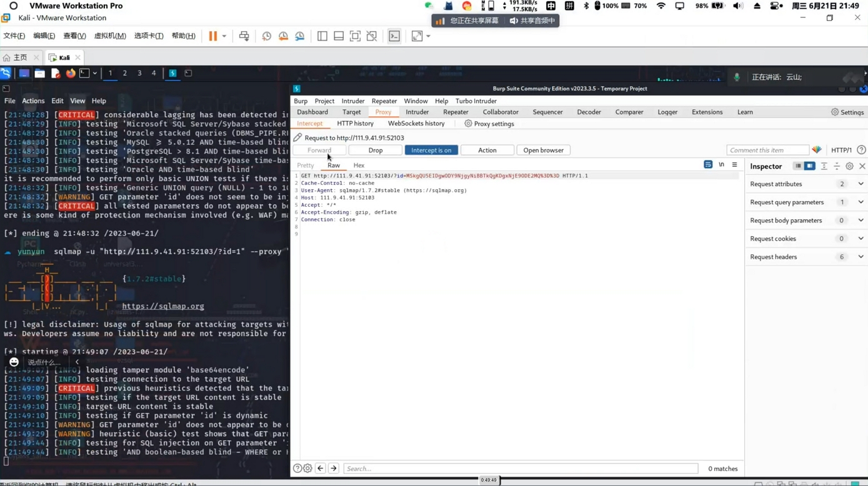
Task: Toggle the \n non-printable characters button
Action: click(721, 165)
